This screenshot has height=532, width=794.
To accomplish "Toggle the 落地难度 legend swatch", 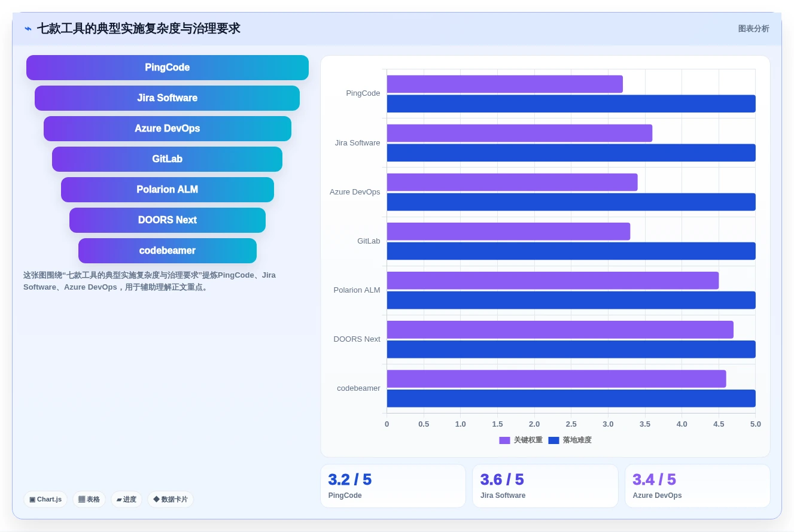I will tap(553, 440).
